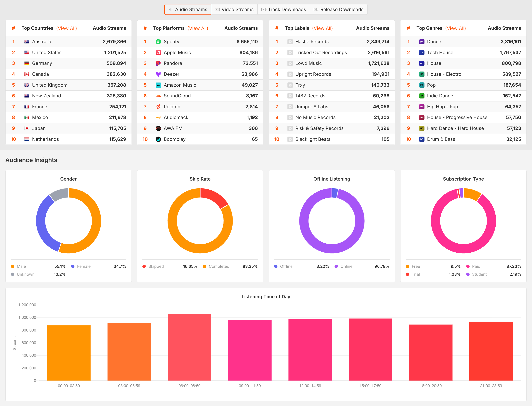Image resolution: width=532 pixels, height=406 pixels.
Task: Click the Peloton platform icon
Action: pos(158,107)
